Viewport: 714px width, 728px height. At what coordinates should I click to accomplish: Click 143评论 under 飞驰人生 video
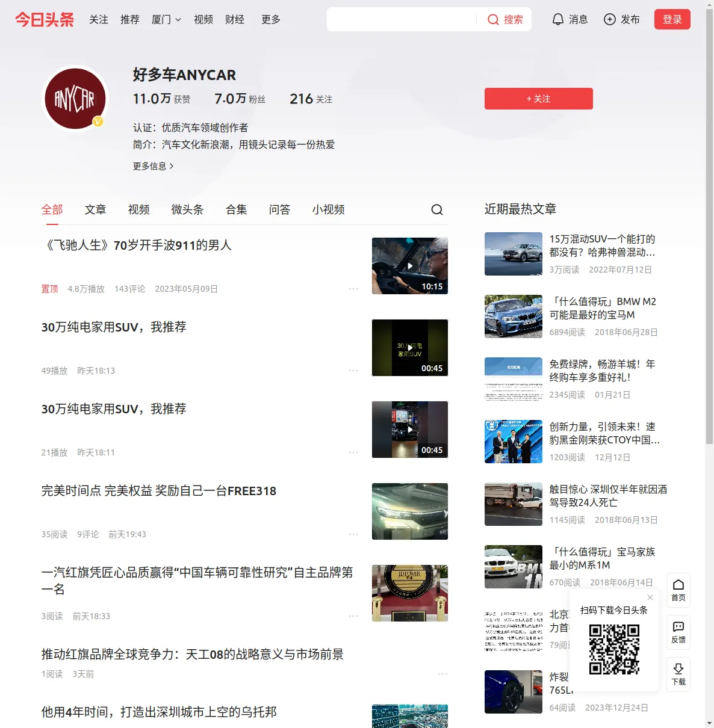[x=130, y=289]
